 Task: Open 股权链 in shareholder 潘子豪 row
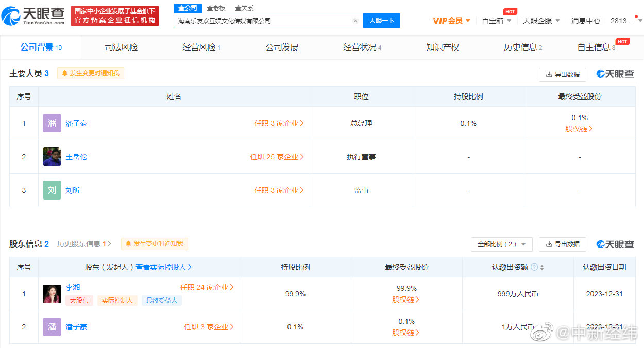(x=406, y=333)
